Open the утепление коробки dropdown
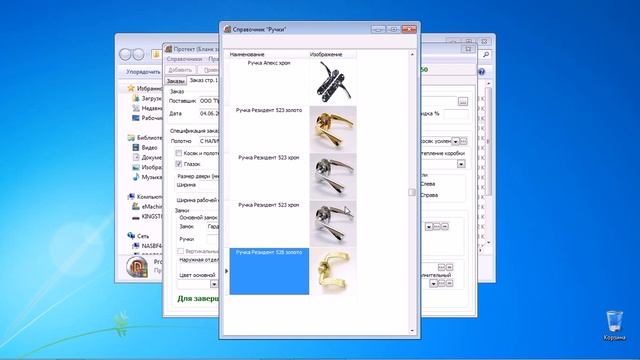Image resolution: width=640 pixels, height=360 pixels. coord(461,164)
